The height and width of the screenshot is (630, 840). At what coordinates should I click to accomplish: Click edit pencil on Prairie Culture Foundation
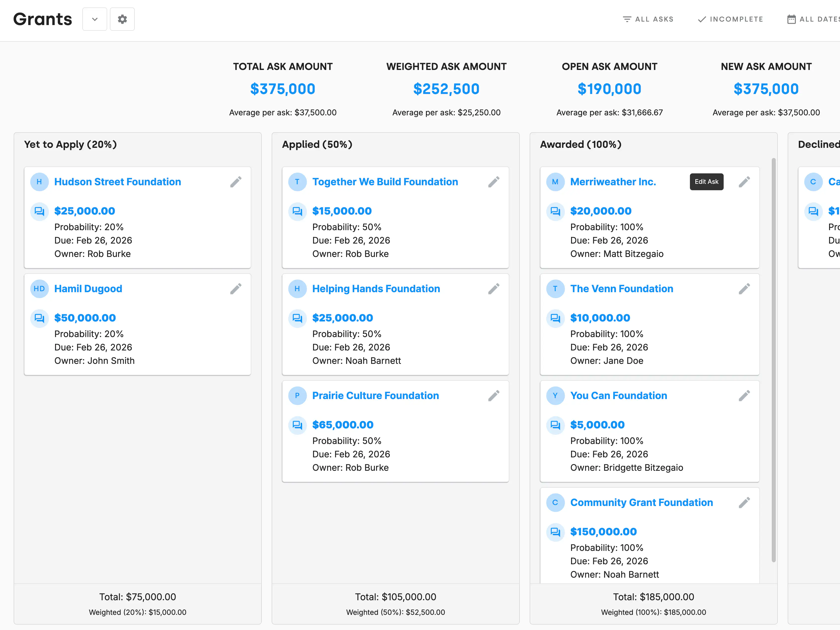click(493, 396)
